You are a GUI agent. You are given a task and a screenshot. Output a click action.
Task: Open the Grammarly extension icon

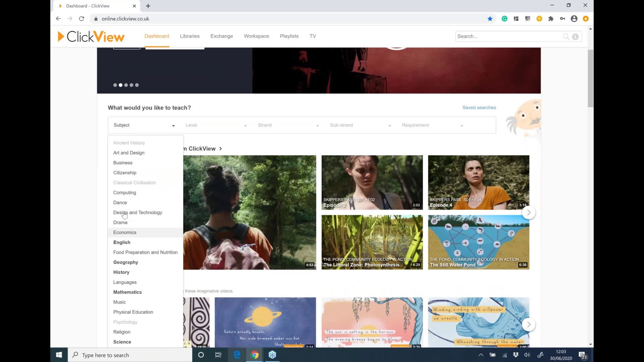pyautogui.click(x=504, y=19)
